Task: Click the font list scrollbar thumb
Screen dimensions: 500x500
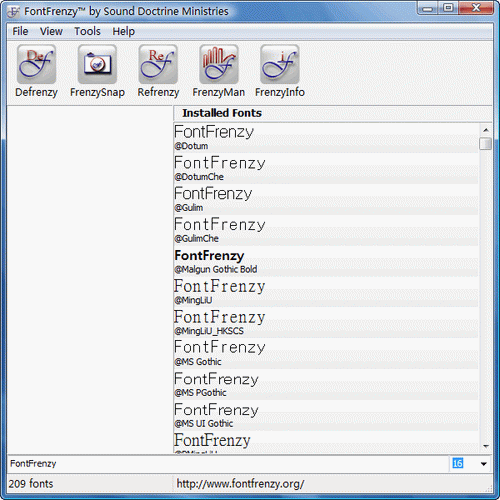Action: click(485, 144)
